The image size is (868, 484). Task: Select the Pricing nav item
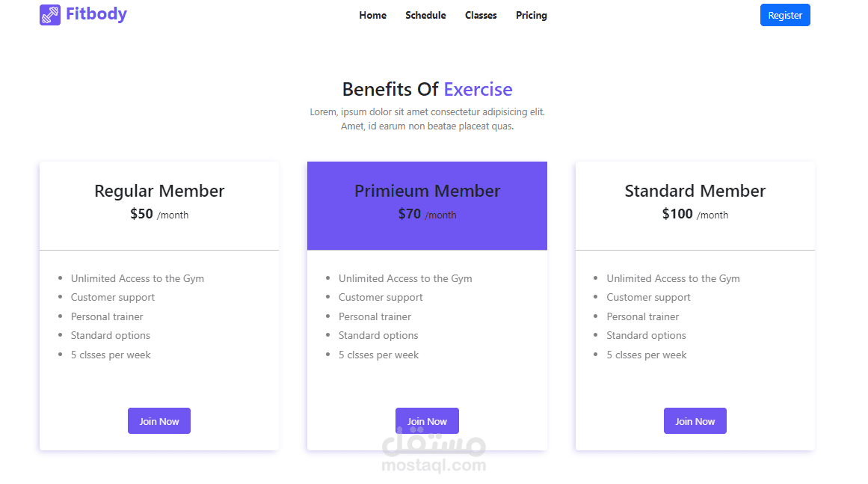532,16
